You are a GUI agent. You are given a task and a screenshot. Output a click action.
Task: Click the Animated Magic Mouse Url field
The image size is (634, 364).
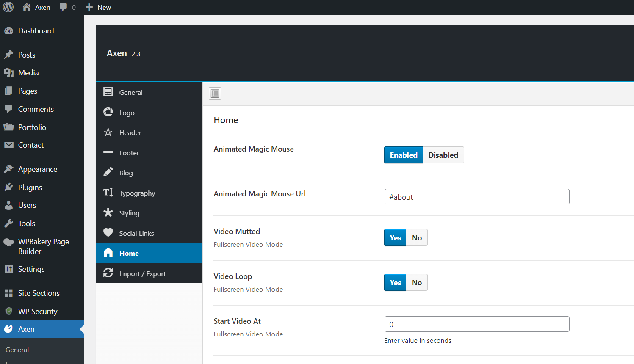click(x=477, y=197)
